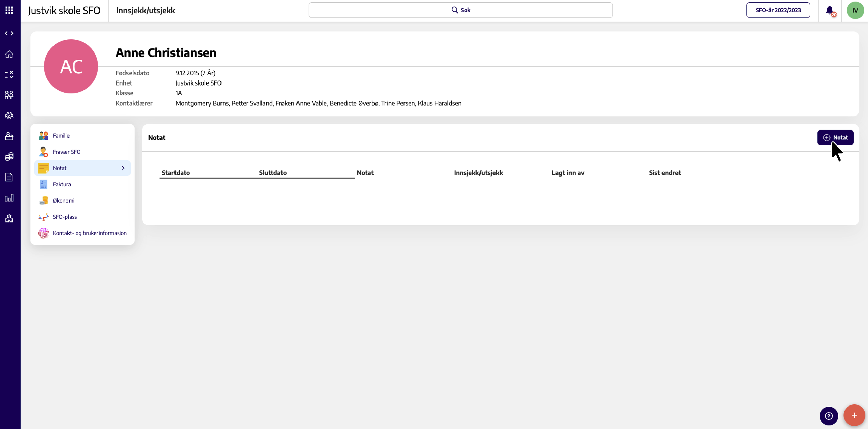Open the app grid launcher icon

(x=9, y=10)
